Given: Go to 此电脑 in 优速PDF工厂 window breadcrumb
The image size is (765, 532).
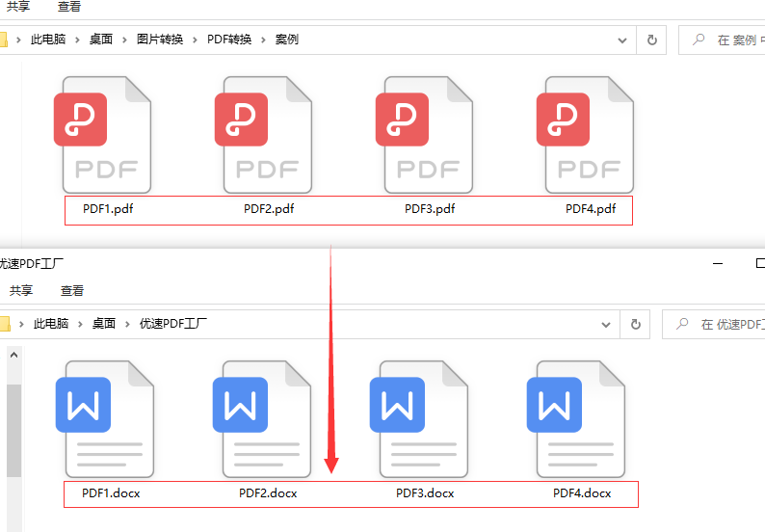Looking at the screenshot, I should click(51, 324).
